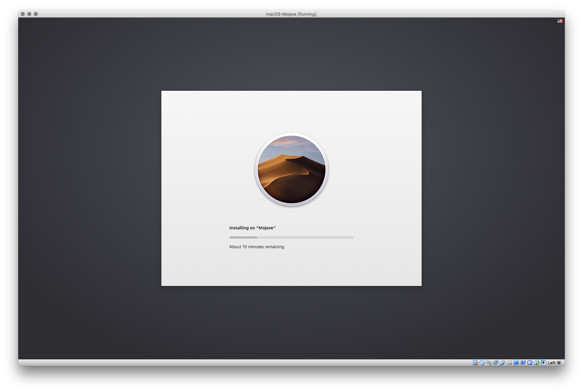Click the hard disk activity status icon
The width and height of the screenshot is (583, 392).
[x=475, y=363]
